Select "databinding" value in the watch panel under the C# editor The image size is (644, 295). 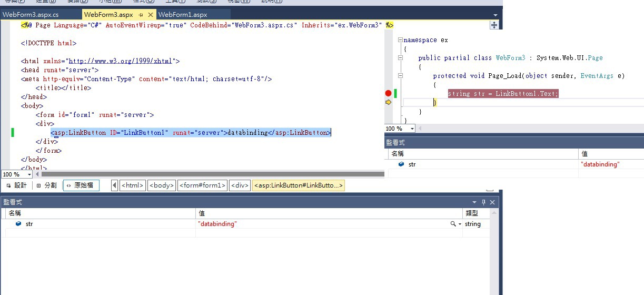[x=600, y=164]
